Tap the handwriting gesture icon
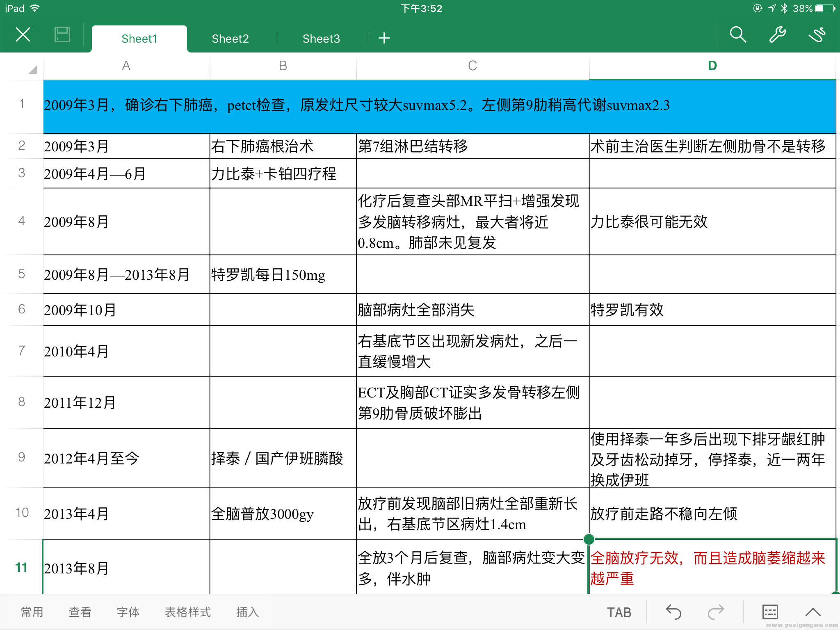The image size is (840, 630). click(x=817, y=35)
